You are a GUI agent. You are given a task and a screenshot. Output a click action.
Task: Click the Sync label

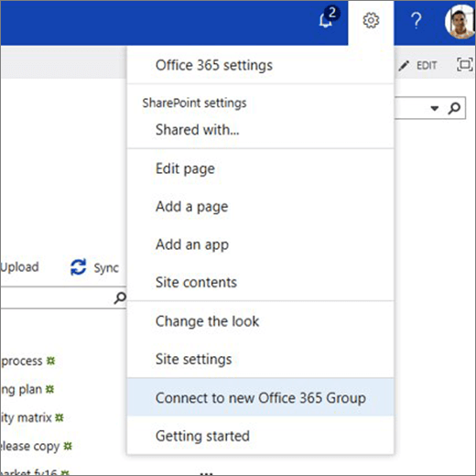106,268
